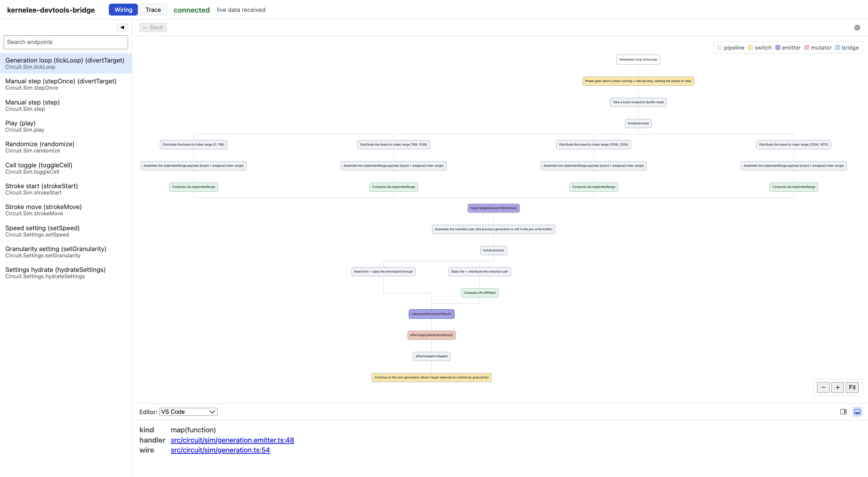
Task: Zoom out the graph with minus button
Action: pyautogui.click(x=823, y=387)
